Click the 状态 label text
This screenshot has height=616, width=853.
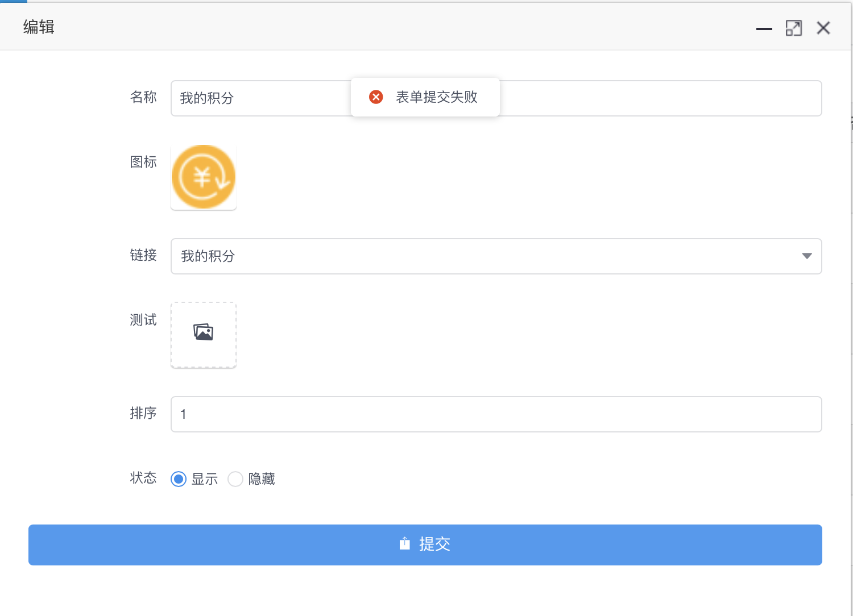pyautogui.click(x=143, y=478)
